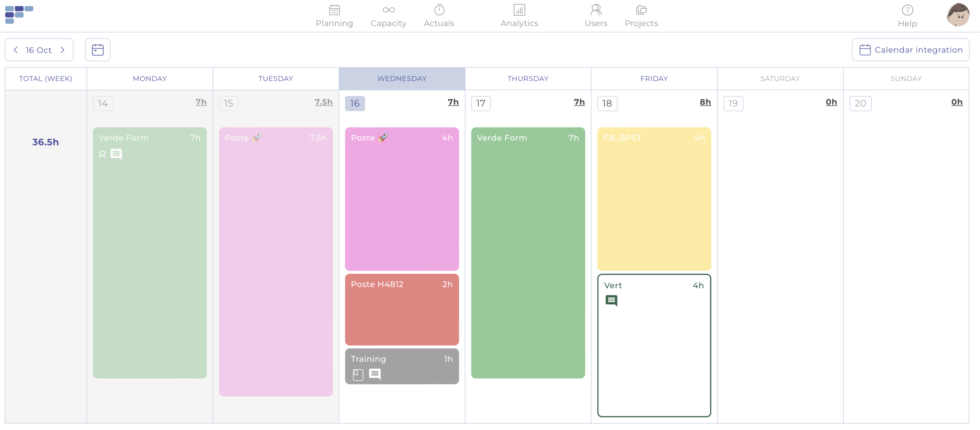Select the Poste H4812 red task block
Screen dimensions: 980x430
point(402,309)
